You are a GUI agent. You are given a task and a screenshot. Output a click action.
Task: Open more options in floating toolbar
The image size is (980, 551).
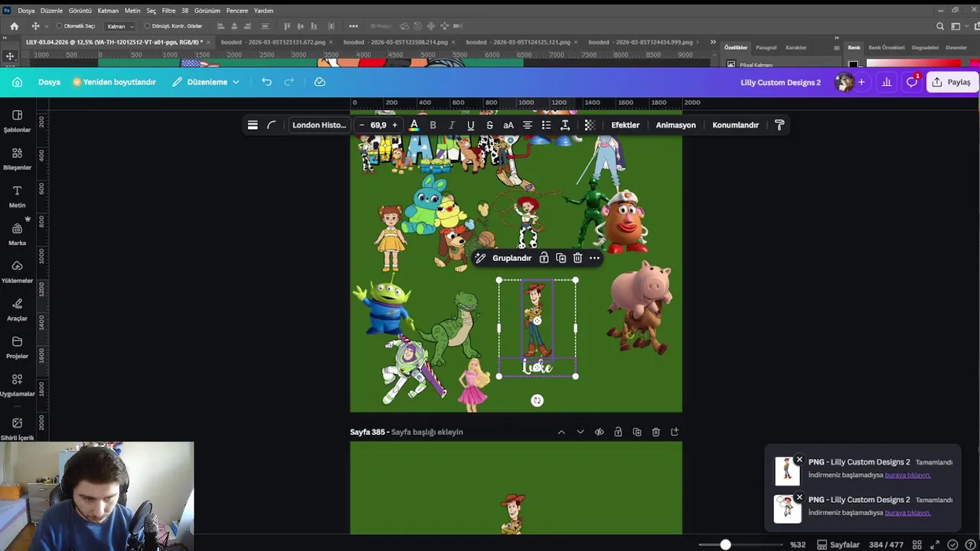[x=595, y=258]
